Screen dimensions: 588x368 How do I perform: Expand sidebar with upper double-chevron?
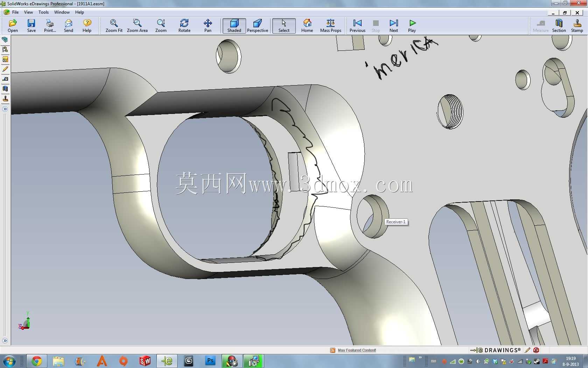point(5,109)
